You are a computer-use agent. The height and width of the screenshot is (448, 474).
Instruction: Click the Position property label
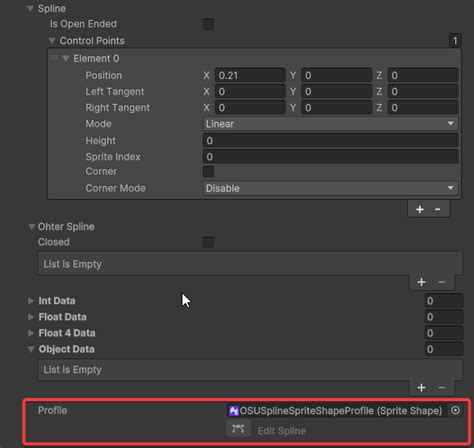[x=104, y=75]
